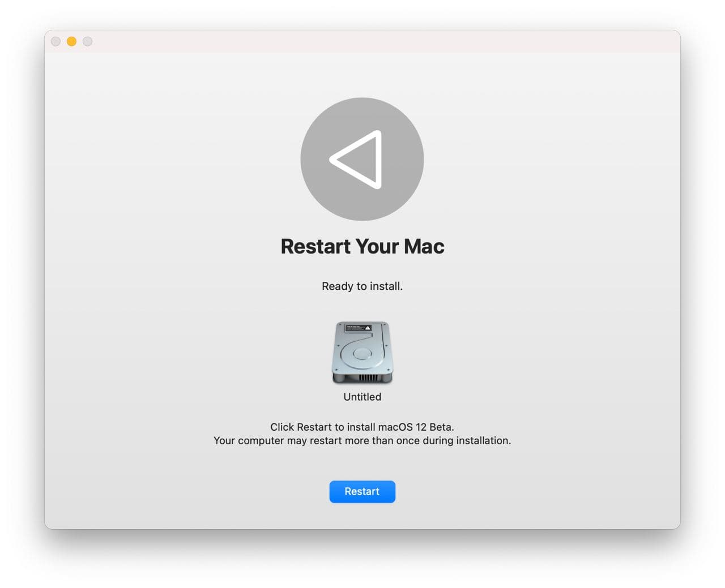This screenshot has height=588, width=725.
Task: Click the back arrow circle icon
Action: (x=362, y=159)
